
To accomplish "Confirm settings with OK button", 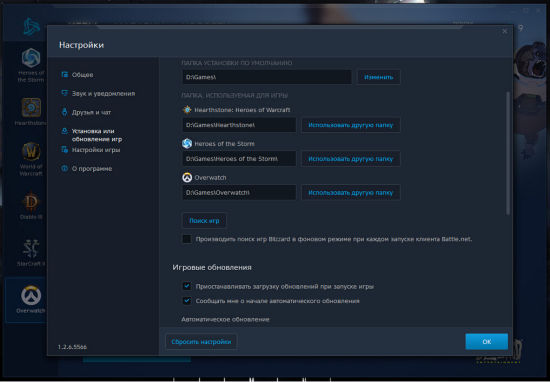I will [487, 342].
